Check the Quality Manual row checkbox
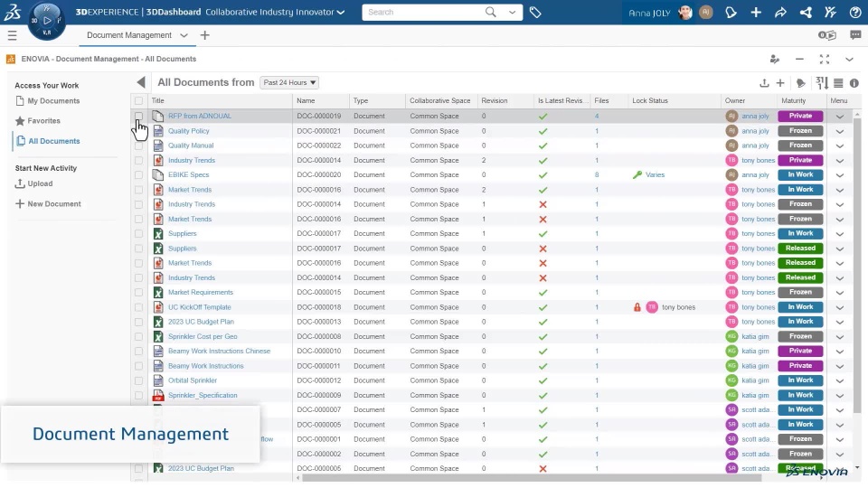Screen dimensions: 868x488 [x=138, y=145]
